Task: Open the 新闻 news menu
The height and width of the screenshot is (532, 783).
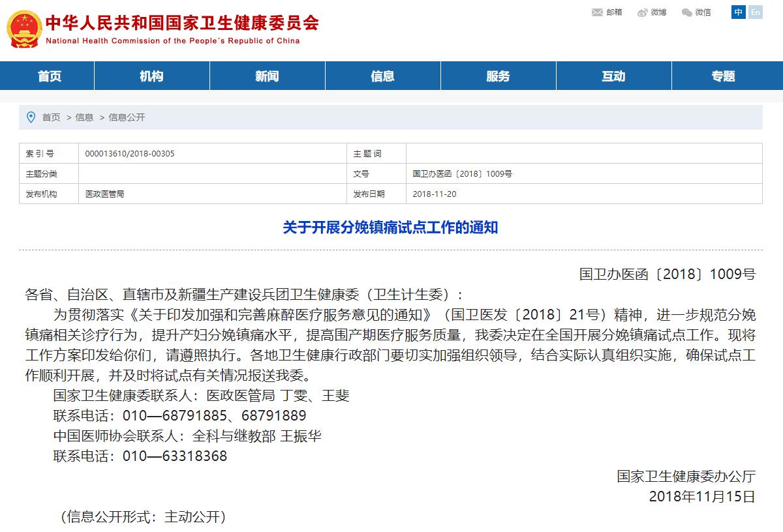Action: pyautogui.click(x=268, y=76)
